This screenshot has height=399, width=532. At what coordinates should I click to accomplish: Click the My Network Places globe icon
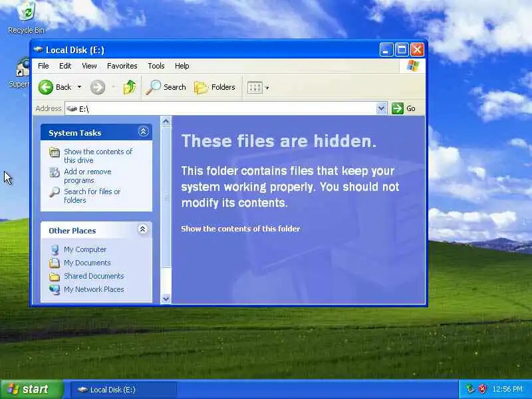55,289
